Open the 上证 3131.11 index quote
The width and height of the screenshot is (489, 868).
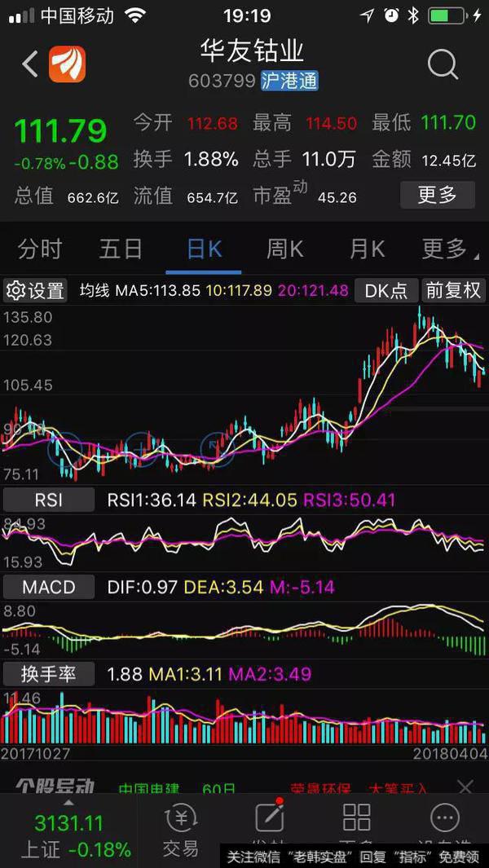click(x=68, y=835)
